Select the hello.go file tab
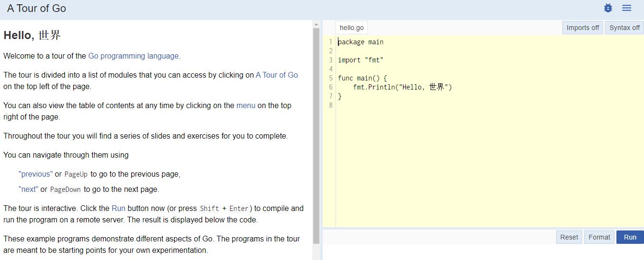The height and width of the screenshot is (260, 644). coord(352,28)
